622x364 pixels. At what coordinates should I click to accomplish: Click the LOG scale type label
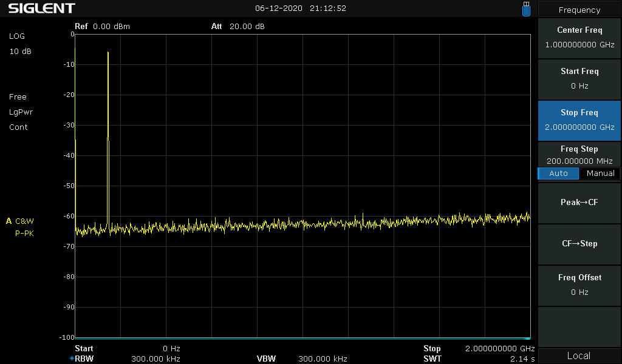pyautogui.click(x=16, y=36)
